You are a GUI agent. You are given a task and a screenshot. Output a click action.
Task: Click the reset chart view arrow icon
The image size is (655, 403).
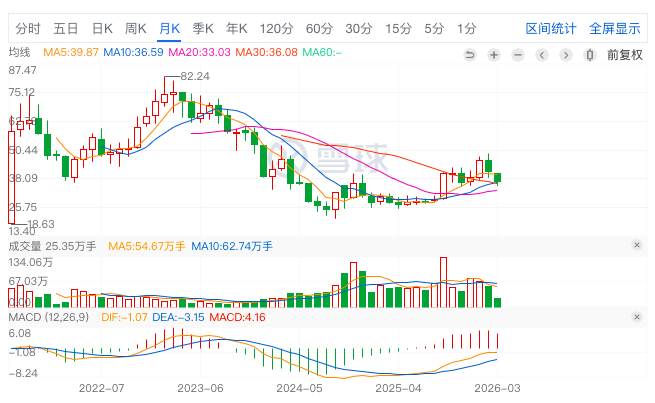[x=470, y=54]
